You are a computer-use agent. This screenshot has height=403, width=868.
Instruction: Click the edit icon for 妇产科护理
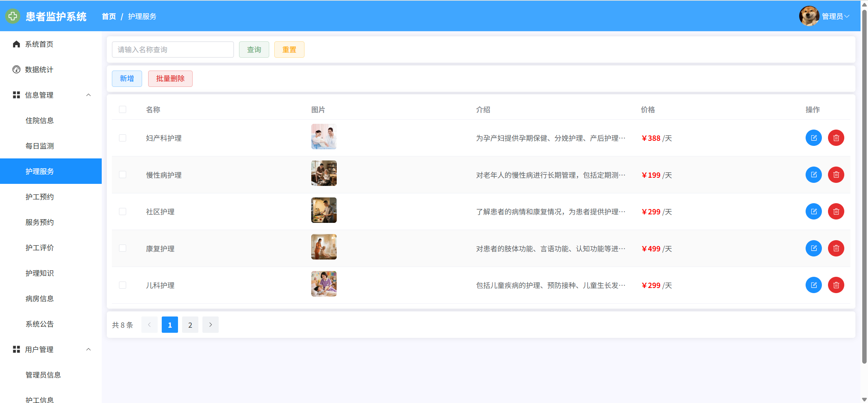[813, 138]
